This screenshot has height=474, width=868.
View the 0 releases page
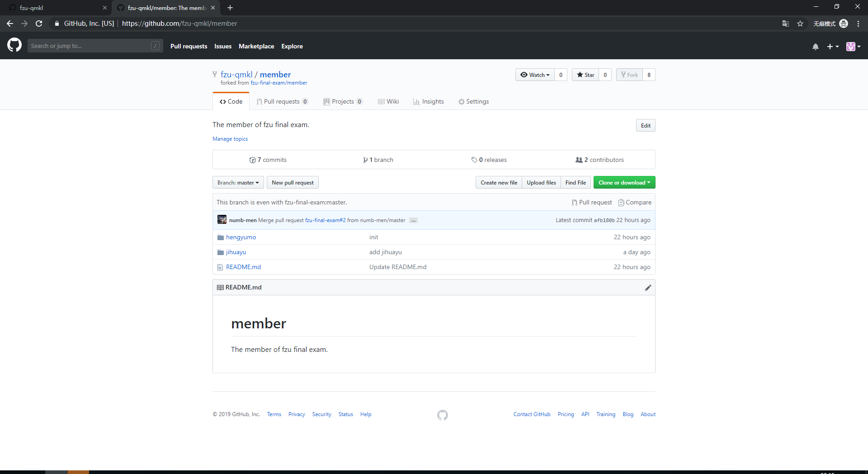tap(489, 160)
